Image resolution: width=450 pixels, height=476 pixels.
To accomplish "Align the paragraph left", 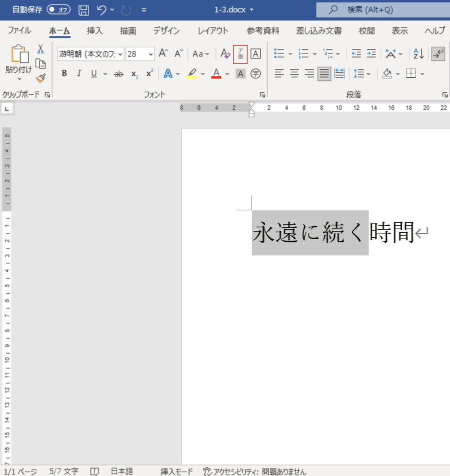I will [x=279, y=74].
